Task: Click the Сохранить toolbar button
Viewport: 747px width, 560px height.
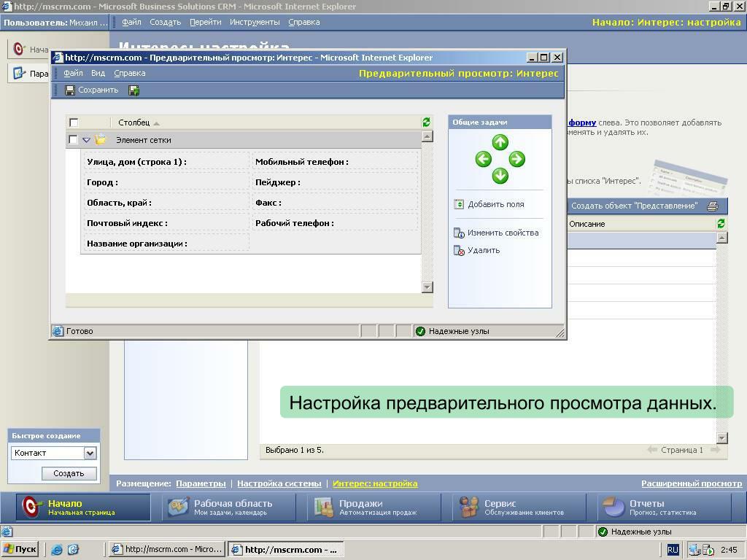Action: click(91, 90)
